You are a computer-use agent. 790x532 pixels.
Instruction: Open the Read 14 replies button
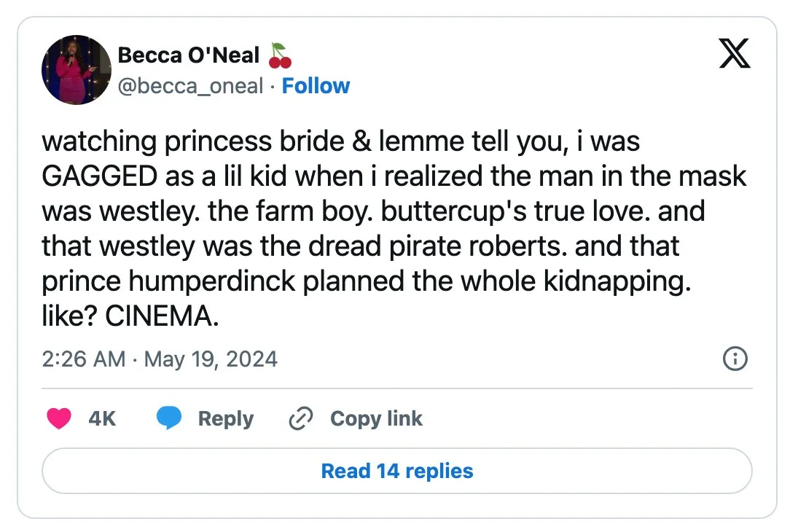click(397, 471)
